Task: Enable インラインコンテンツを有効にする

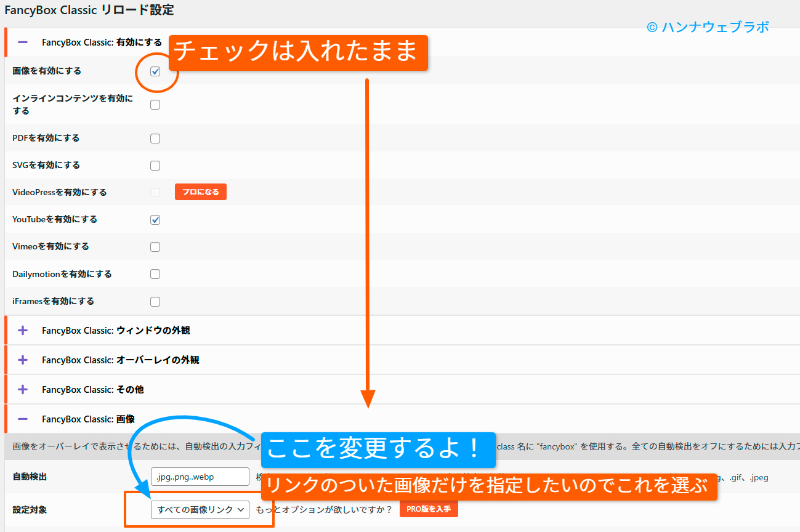Action: click(x=155, y=104)
